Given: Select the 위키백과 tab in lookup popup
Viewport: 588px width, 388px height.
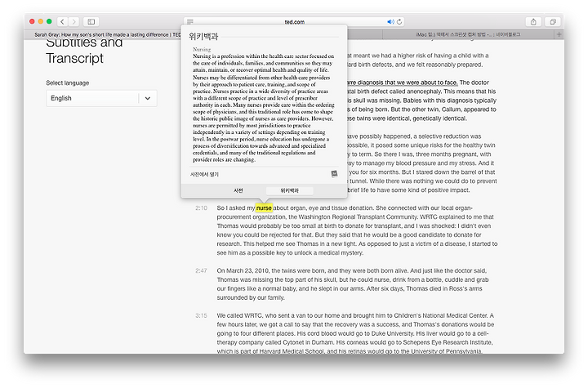Looking at the screenshot, I should pos(289,190).
